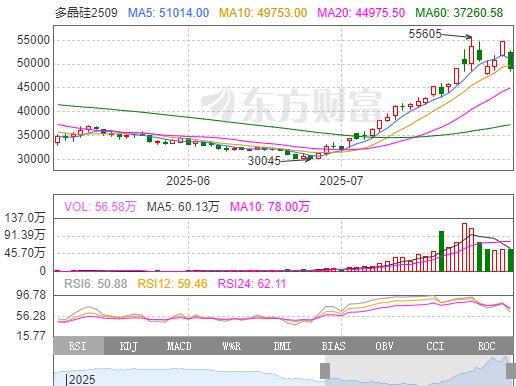Click the selected gray range in timeline overview
Screen dimensions: 516x386
coord(418,371)
